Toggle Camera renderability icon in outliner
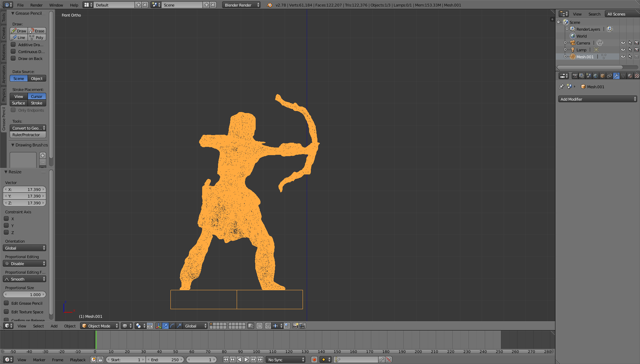 tap(637, 43)
